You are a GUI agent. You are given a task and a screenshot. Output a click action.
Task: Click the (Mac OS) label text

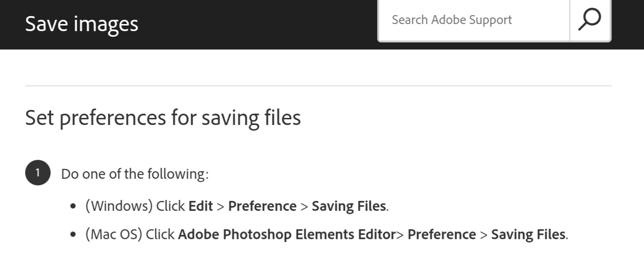(x=113, y=234)
